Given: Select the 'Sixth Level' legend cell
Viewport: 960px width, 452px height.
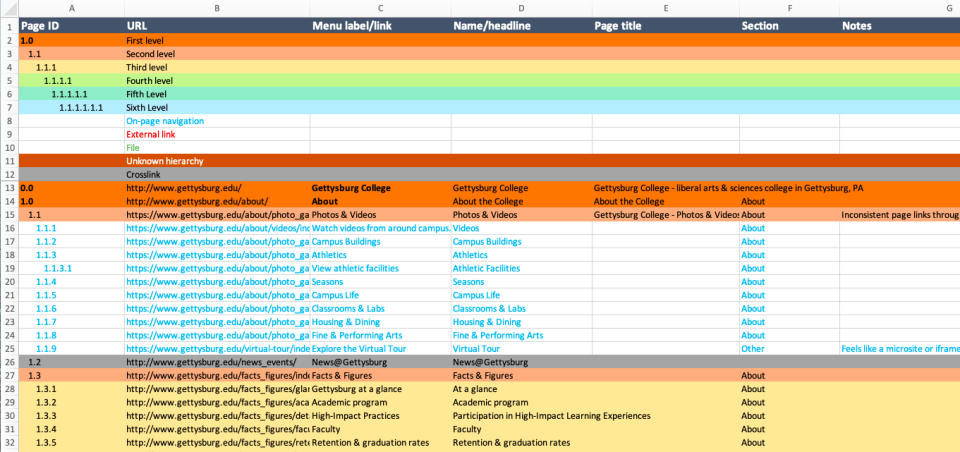Looking at the screenshot, I should [x=217, y=108].
